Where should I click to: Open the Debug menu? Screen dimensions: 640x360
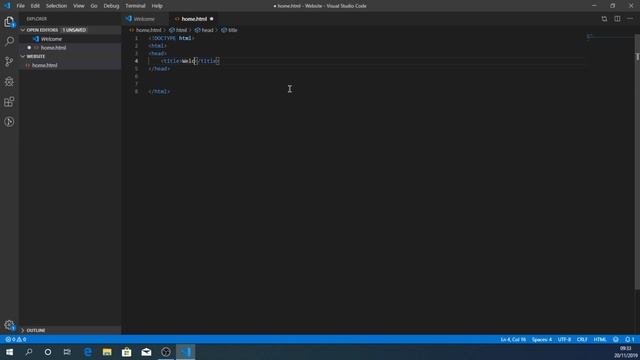111,6
